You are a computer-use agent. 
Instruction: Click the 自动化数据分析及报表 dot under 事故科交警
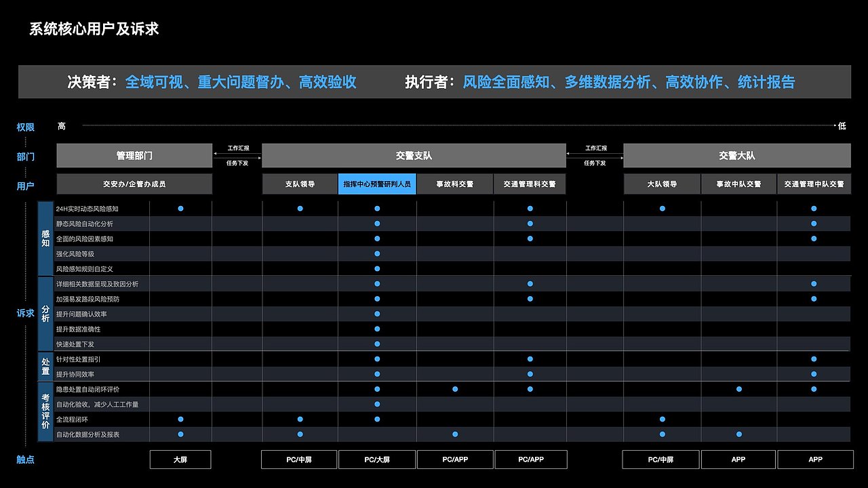(x=455, y=434)
